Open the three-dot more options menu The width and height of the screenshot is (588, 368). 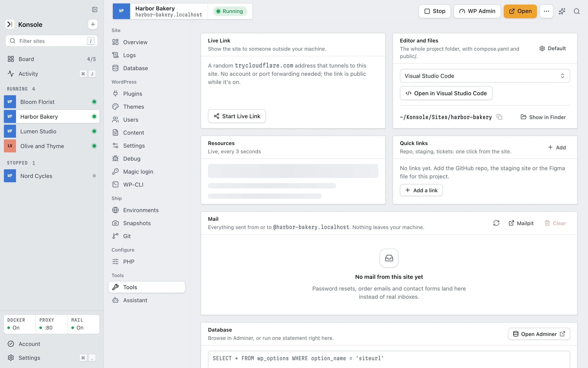(546, 11)
